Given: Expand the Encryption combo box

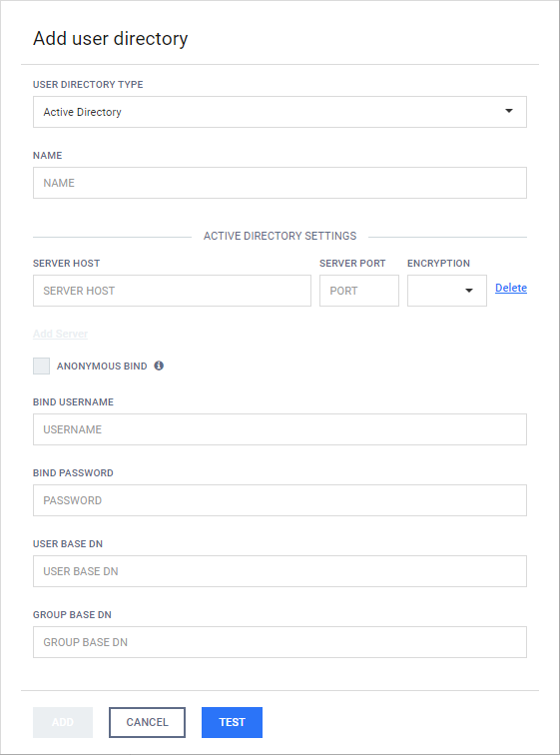Looking at the screenshot, I should coord(447,291).
